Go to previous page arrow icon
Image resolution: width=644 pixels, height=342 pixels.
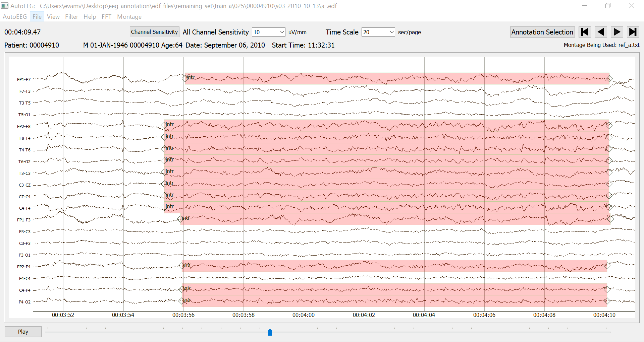click(601, 32)
